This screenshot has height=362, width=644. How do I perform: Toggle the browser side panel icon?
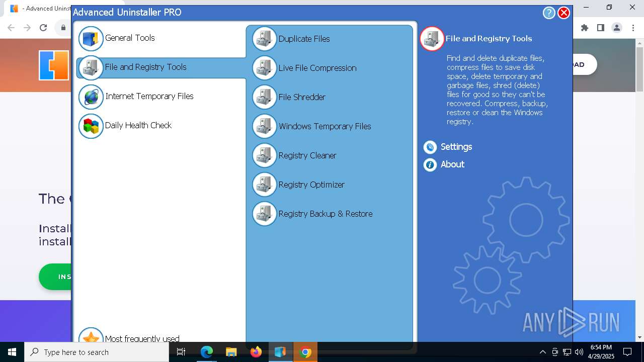pyautogui.click(x=601, y=28)
